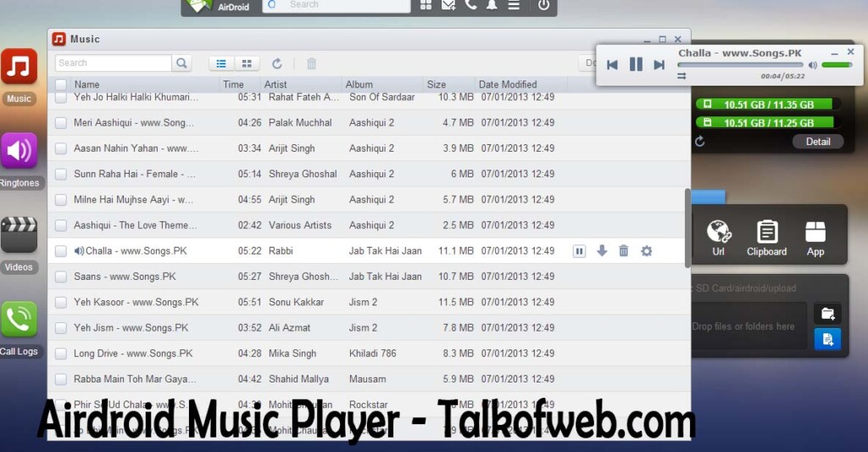Click the search magnifier in Music window

pyautogui.click(x=181, y=63)
